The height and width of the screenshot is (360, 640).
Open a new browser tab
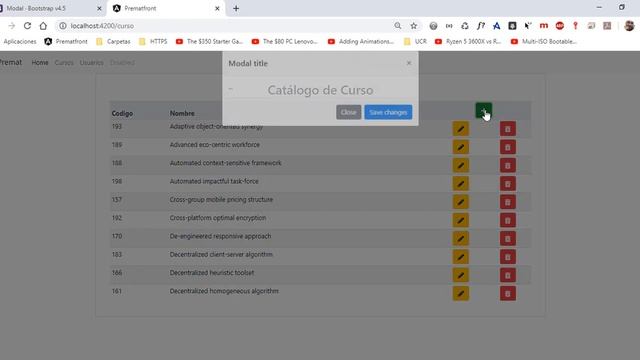coord(236,9)
